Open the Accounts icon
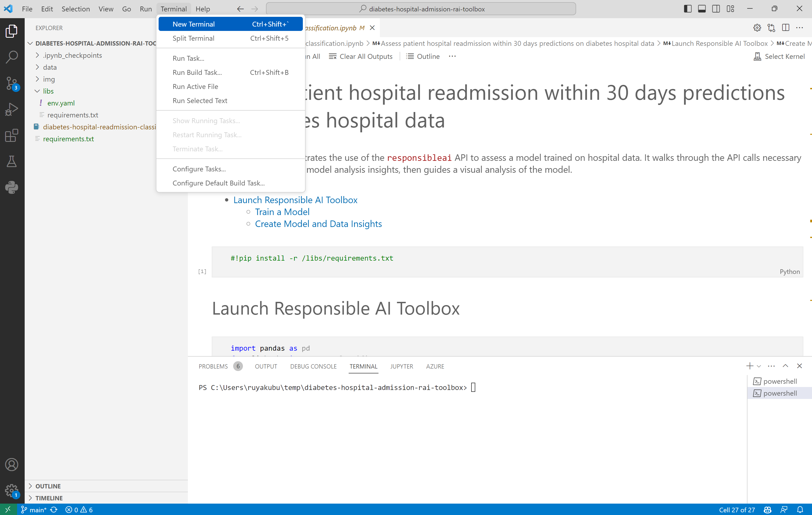Viewport: 812px width, 515px height. 12,465
